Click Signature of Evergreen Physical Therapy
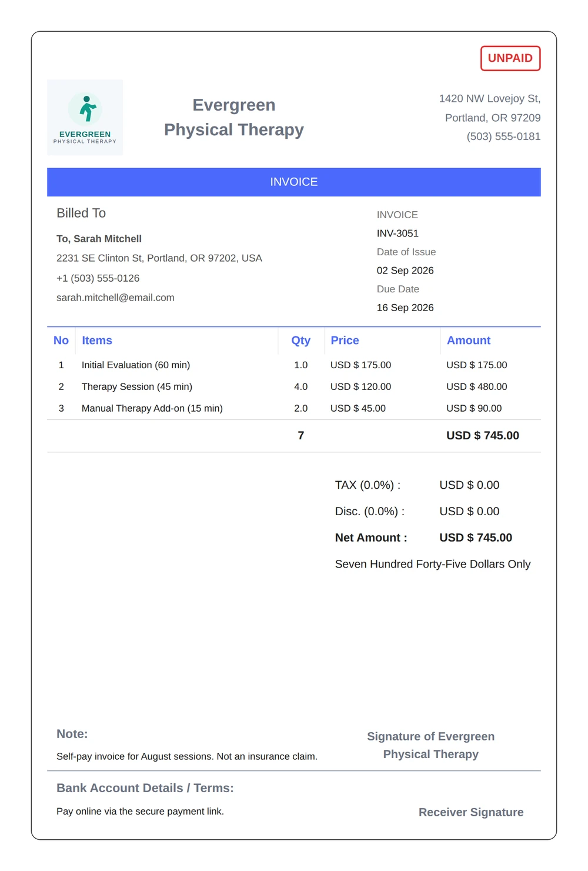The width and height of the screenshot is (588, 871). tap(431, 746)
